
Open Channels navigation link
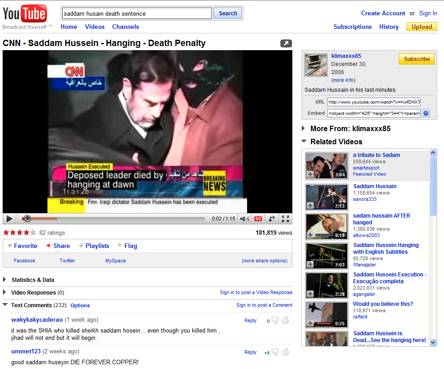[x=125, y=27]
